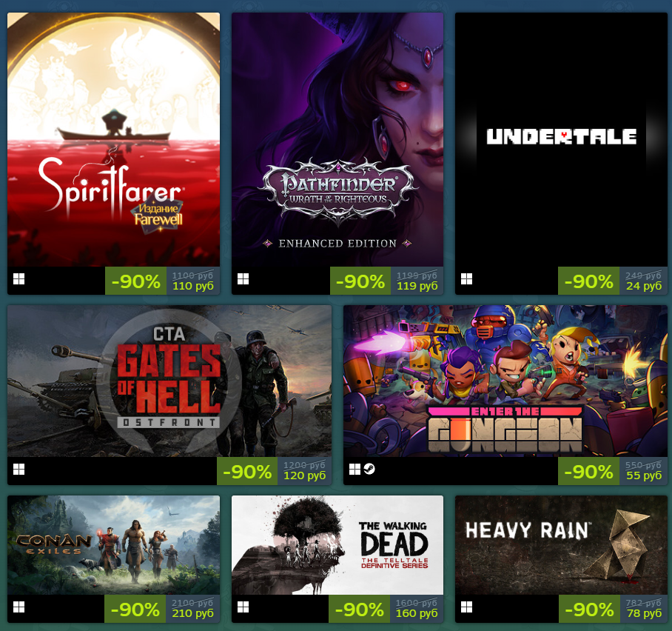The height and width of the screenshot is (631, 672).
Task: Click 120 руб price for Gates of Hell
Action: [305, 475]
